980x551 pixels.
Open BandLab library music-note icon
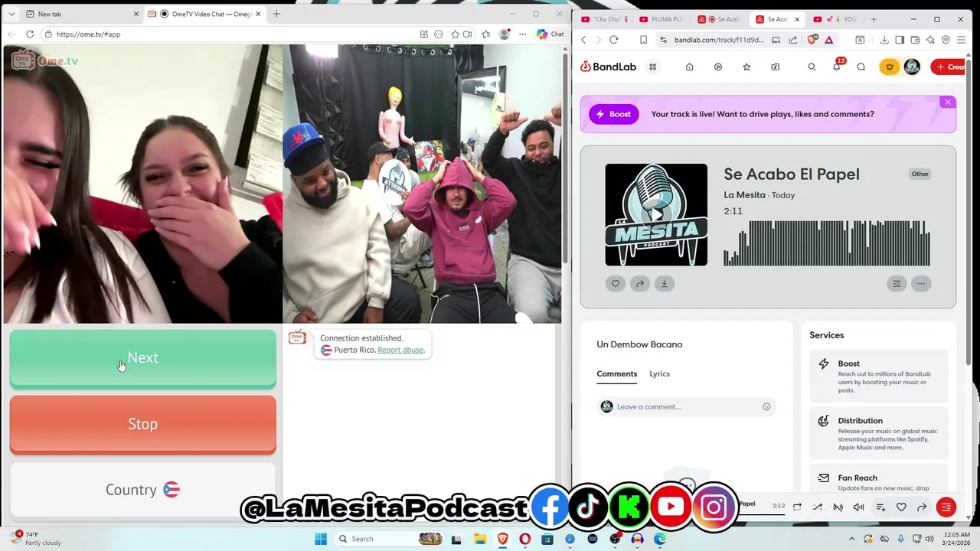pyautogui.click(x=775, y=67)
